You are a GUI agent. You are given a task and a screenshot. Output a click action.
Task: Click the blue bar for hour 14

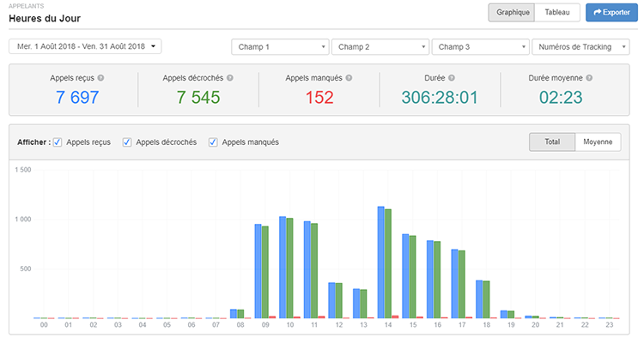click(380, 262)
